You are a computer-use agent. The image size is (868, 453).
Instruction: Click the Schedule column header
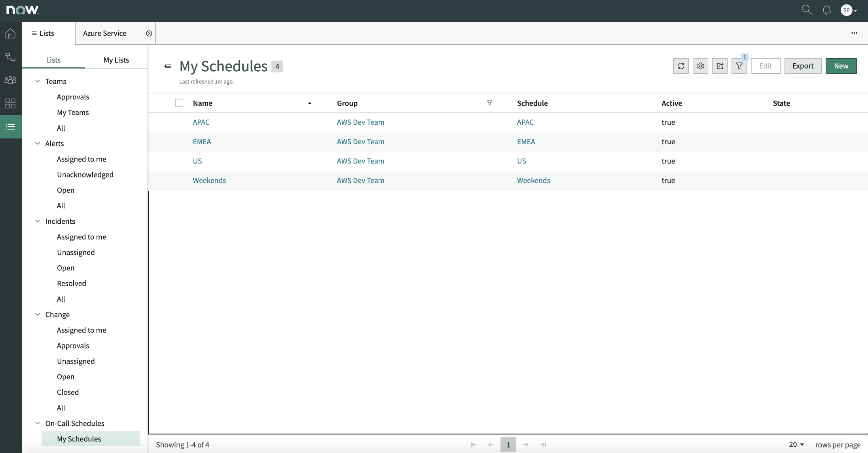point(532,103)
